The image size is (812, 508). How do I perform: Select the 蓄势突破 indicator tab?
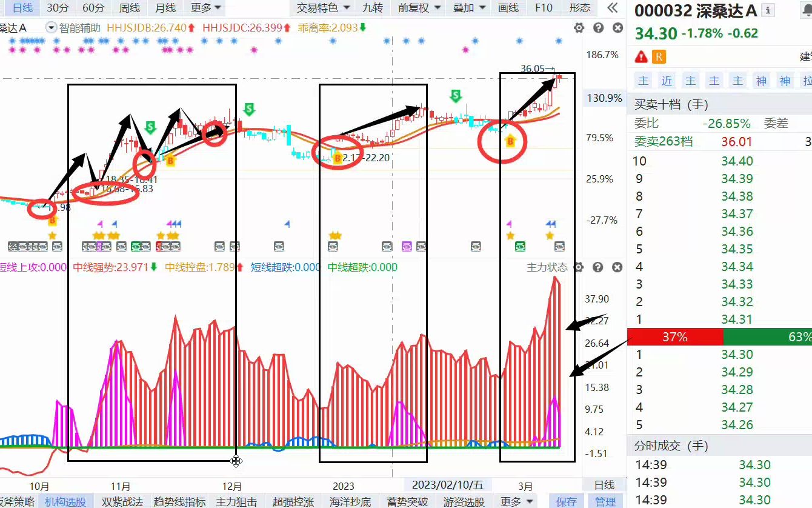pyautogui.click(x=407, y=501)
